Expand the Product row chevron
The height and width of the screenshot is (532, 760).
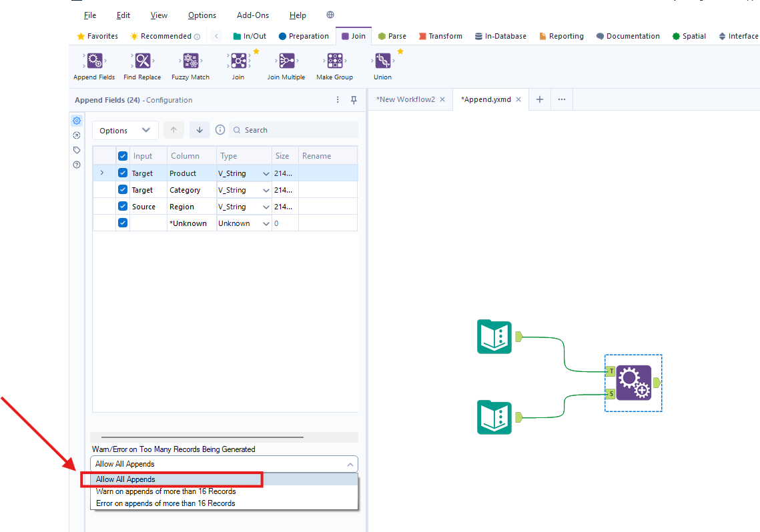(102, 173)
